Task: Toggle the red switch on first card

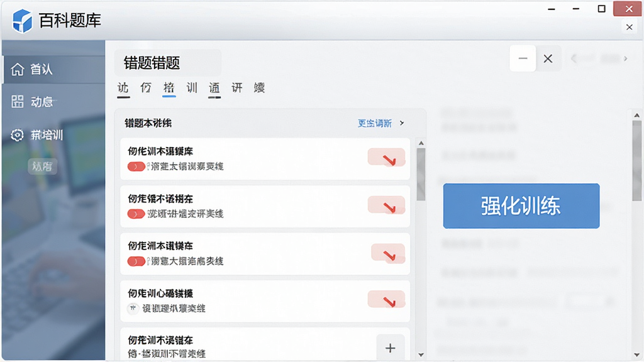Action: (x=136, y=167)
